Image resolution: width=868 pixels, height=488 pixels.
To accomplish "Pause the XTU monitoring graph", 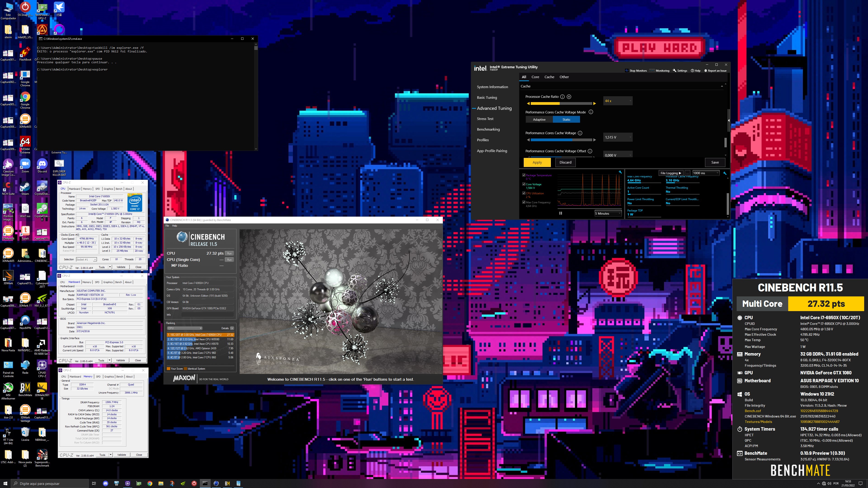I will point(561,213).
